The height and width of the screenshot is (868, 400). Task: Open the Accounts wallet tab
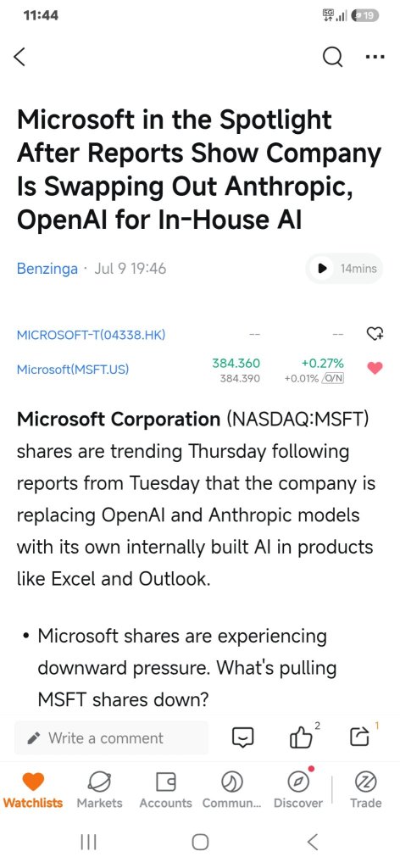pyautogui.click(x=165, y=791)
